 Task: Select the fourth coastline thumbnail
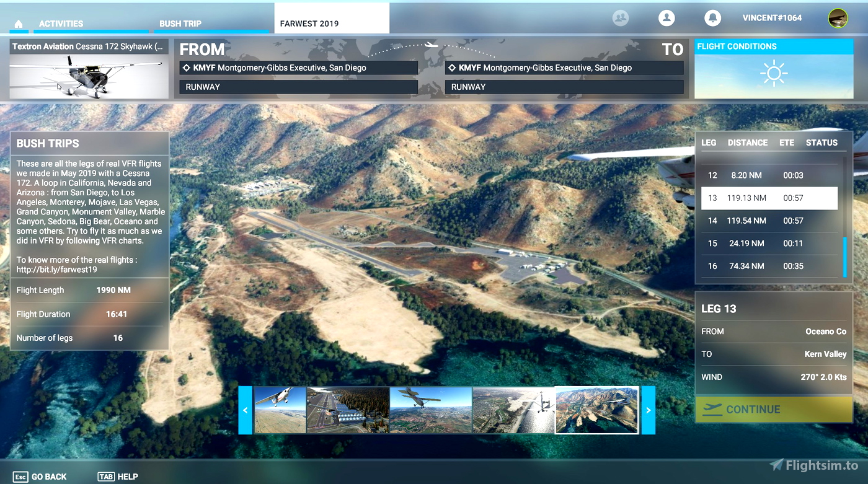click(513, 410)
